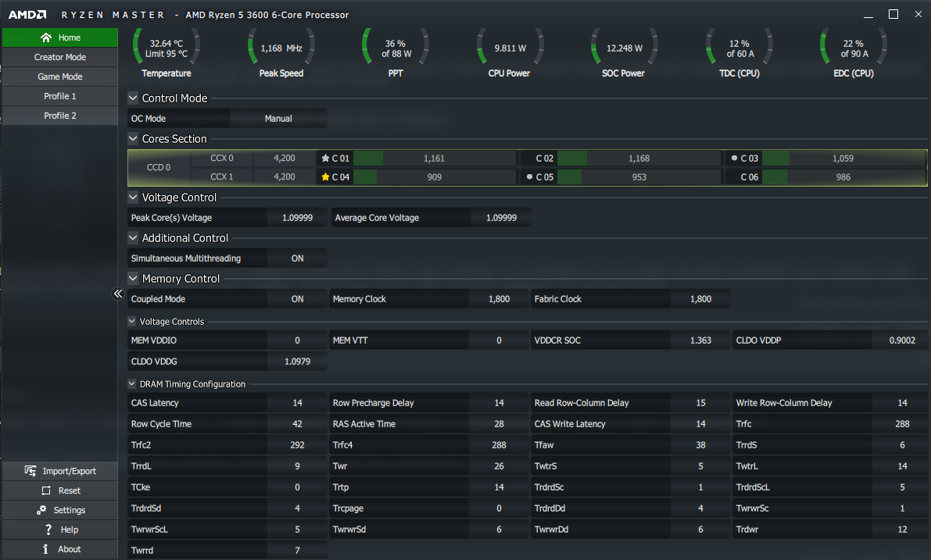This screenshot has height=560, width=931.
Task: Click the Home house icon
Action: [45, 37]
